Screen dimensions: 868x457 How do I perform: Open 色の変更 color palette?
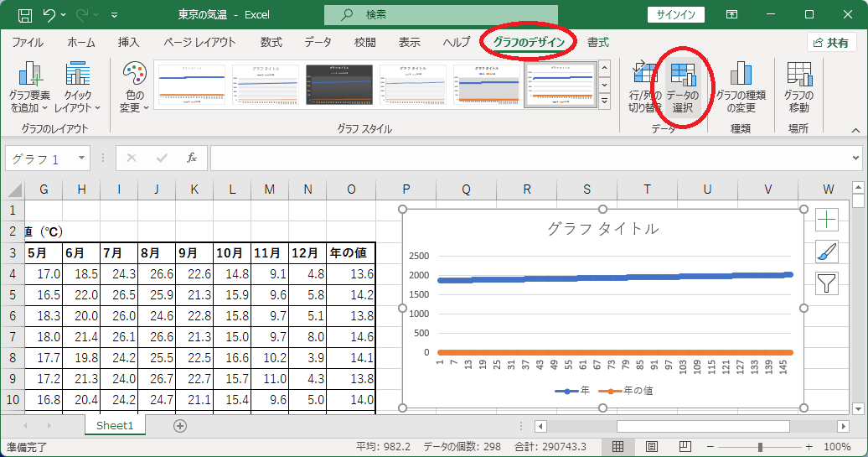coord(135,87)
